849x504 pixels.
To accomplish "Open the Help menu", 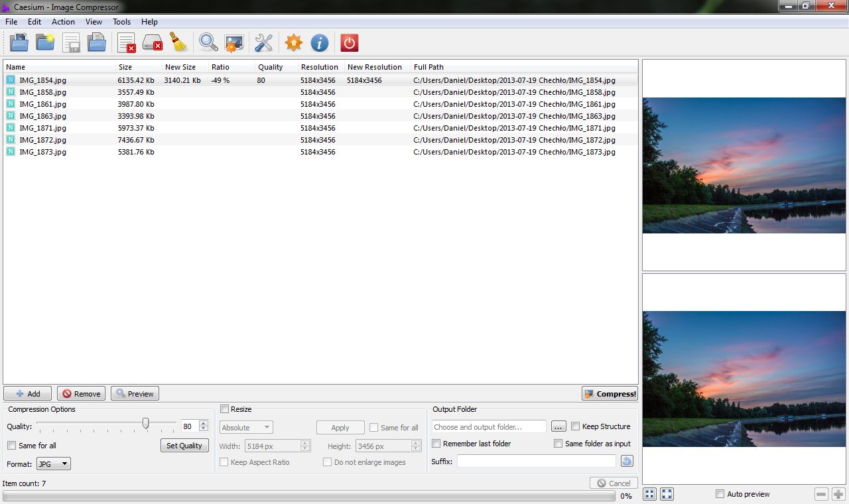I will (x=150, y=22).
